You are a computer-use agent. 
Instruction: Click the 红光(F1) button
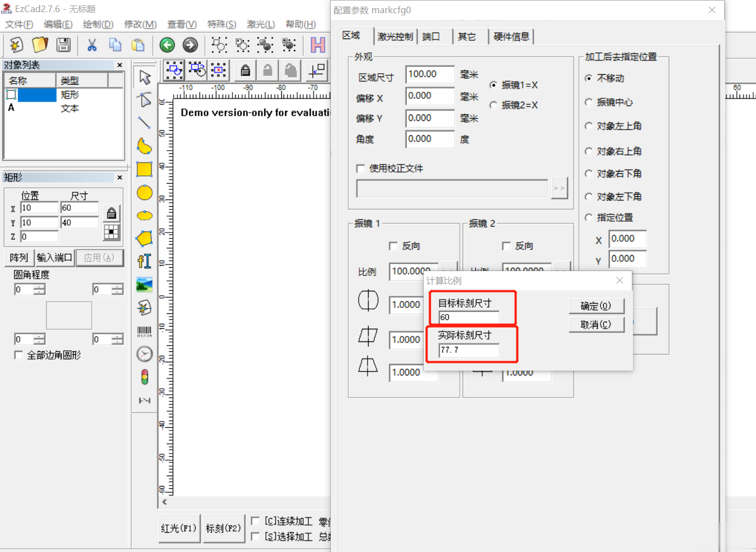tap(179, 529)
